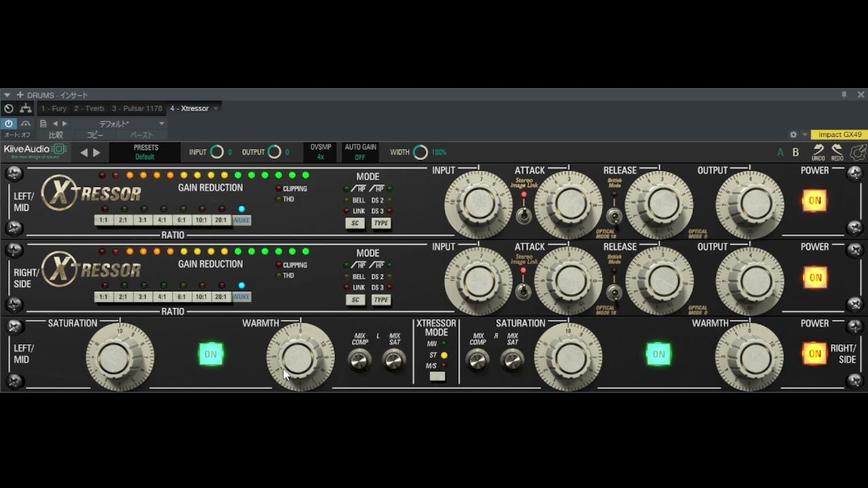Click the top-bar INPUT gain knob
The image size is (868, 488).
point(217,152)
